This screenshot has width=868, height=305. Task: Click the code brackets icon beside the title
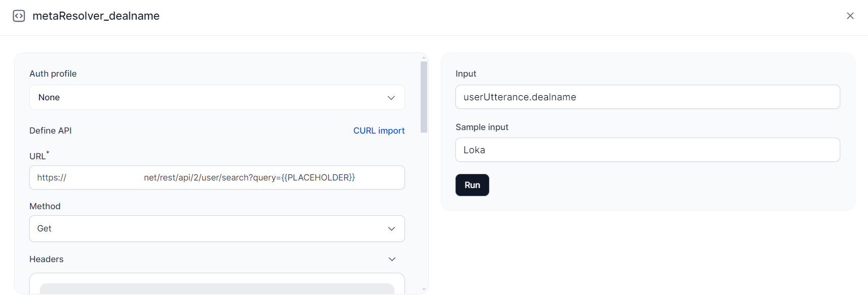[x=19, y=16]
